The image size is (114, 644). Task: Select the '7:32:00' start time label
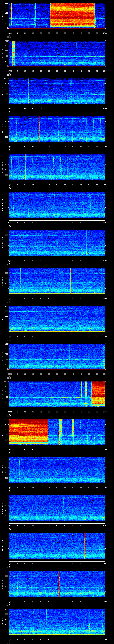pos(9,639)
